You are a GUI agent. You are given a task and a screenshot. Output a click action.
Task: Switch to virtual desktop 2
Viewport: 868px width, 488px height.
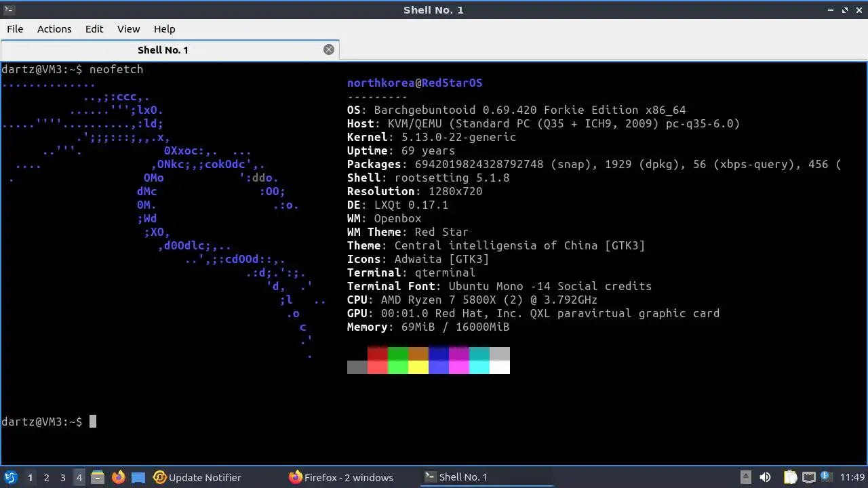coord(46,477)
